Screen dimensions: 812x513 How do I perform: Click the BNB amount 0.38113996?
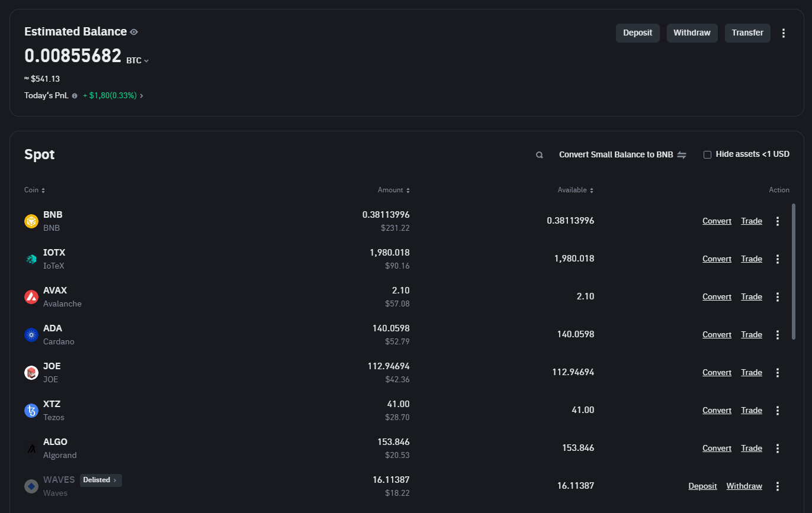point(386,215)
